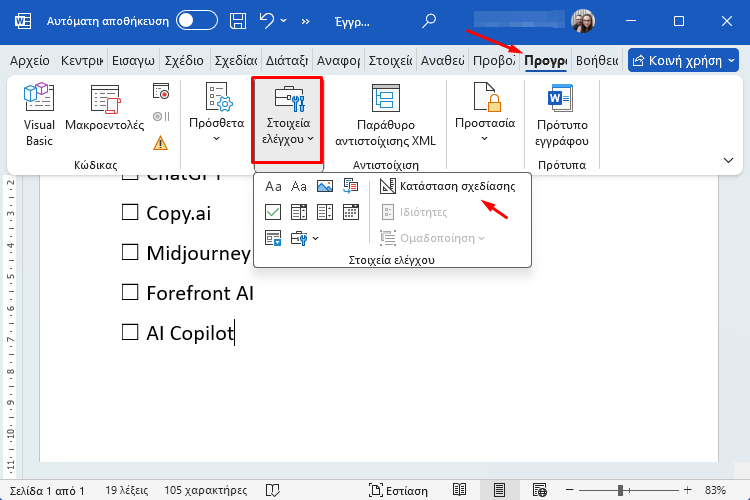Select Print Layout view icon
This screenshot has height=500, width=750.
click(x=499, y=490)
